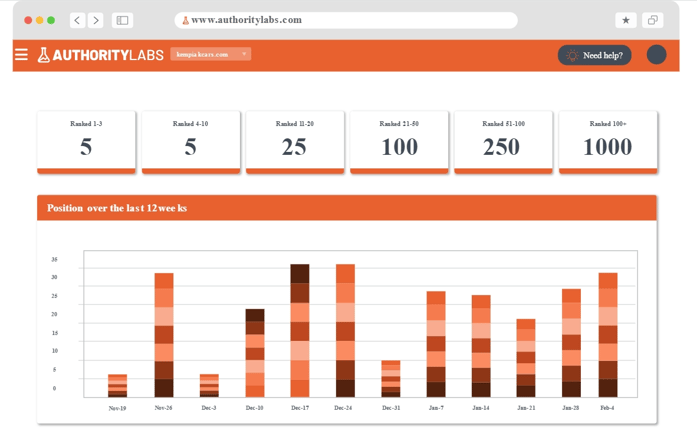Click the Nov-19 axis label
Viewport: 697px width, 441px height.
click(x=117, y=408)
